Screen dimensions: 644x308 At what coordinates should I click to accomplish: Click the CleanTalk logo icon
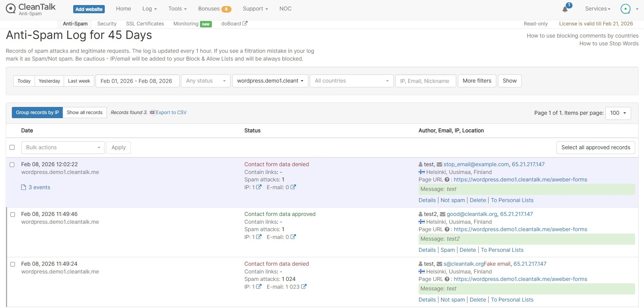click(x=11, y=8)
